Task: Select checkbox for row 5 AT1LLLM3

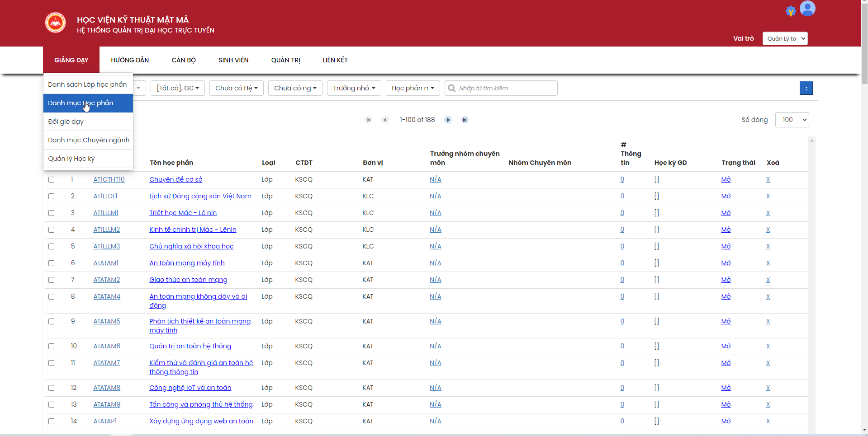Action: coord(51,246)
